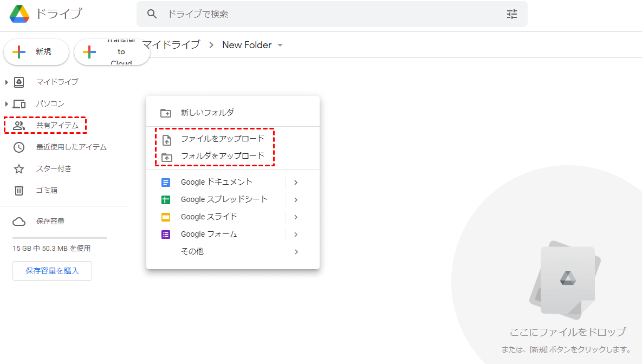Open マイドライブ in the sidebar
The image size is (642, 364).
(x=57, y=82)
